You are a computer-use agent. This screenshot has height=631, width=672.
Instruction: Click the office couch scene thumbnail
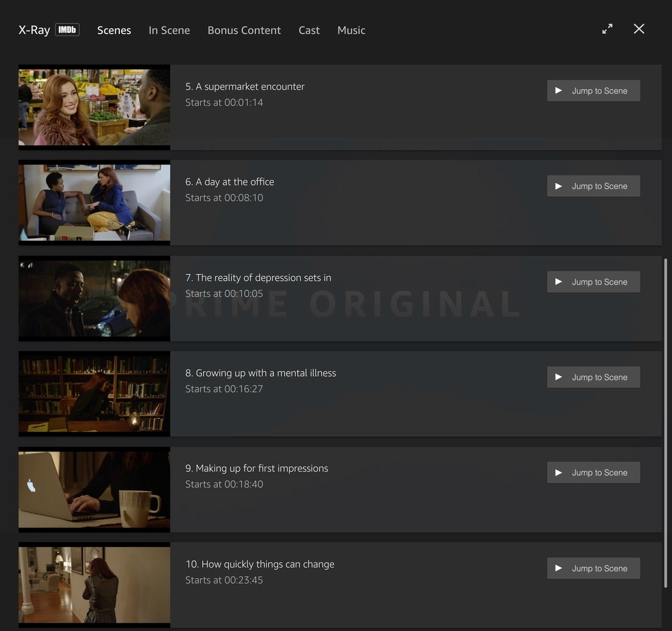tap(94, 203)
